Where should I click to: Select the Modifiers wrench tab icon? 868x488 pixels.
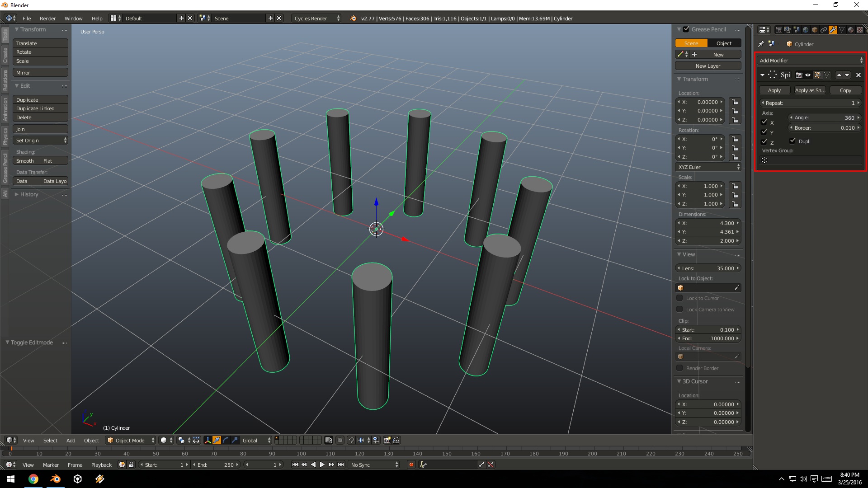point(833,30)
